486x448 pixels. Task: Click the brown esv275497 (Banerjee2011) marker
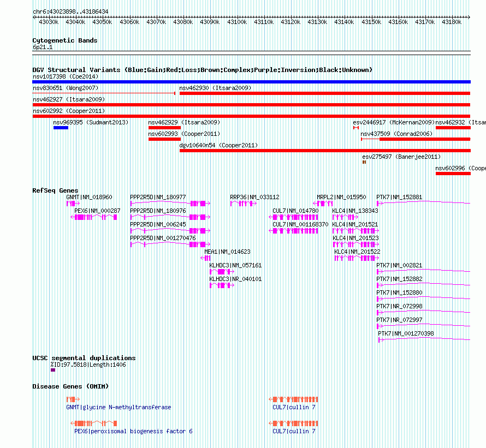click(364, 162)
